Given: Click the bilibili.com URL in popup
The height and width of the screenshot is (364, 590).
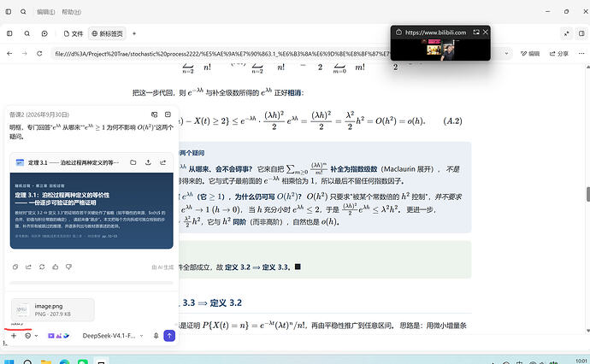Looking at the screenshot, I should tap(436, 32).
